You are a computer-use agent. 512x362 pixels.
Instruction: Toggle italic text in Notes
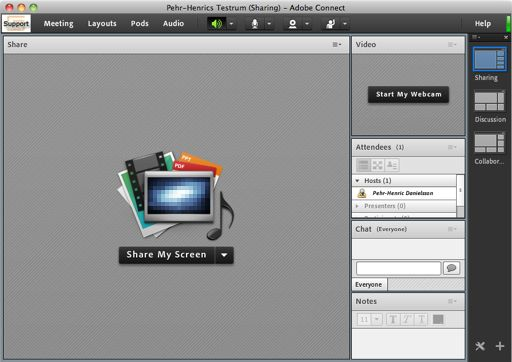click(407, 319)
